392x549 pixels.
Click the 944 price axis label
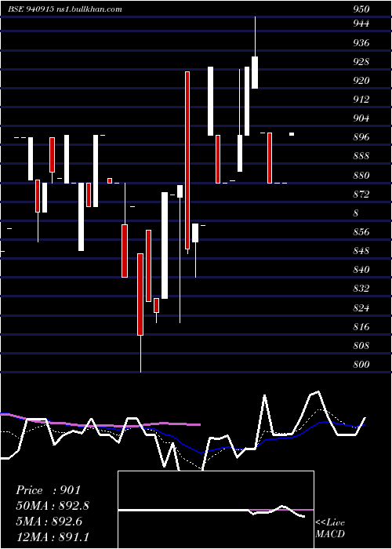point(361,24)
